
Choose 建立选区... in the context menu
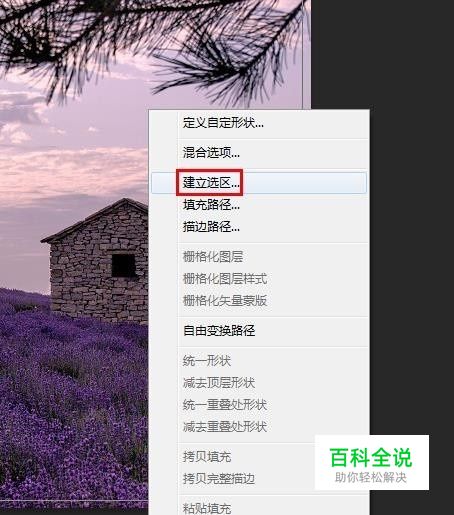[259, 182]
